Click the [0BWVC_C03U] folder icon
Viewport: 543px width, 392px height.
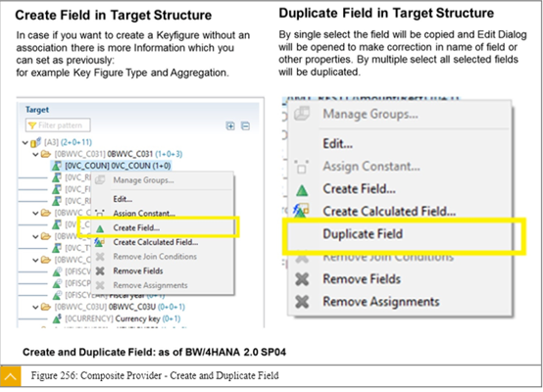[x=46, y=307]
